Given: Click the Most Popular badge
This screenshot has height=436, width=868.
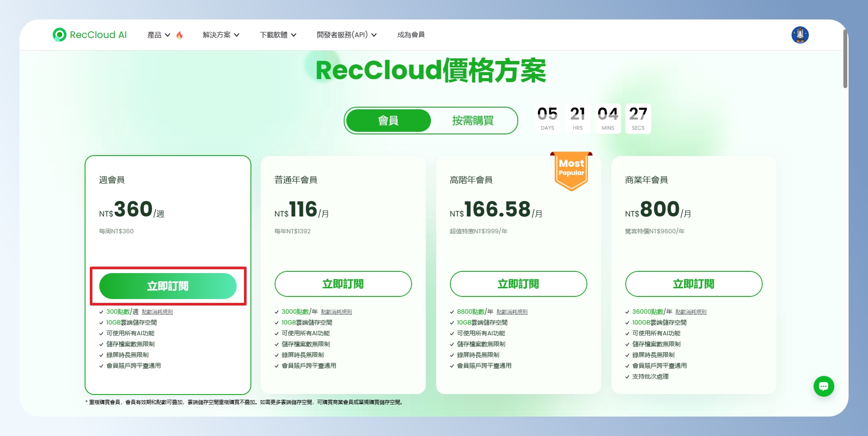Looking at the screenshot, I should tap(571, 171).
